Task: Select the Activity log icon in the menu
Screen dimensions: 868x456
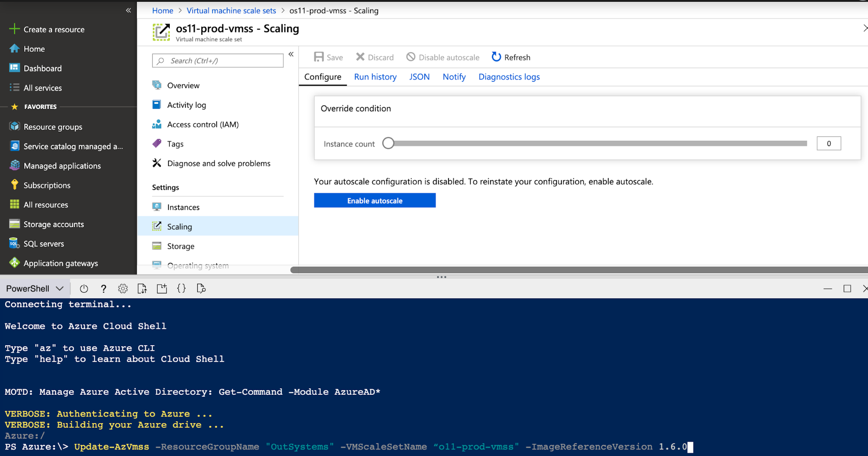Action: tap(157, 105)
